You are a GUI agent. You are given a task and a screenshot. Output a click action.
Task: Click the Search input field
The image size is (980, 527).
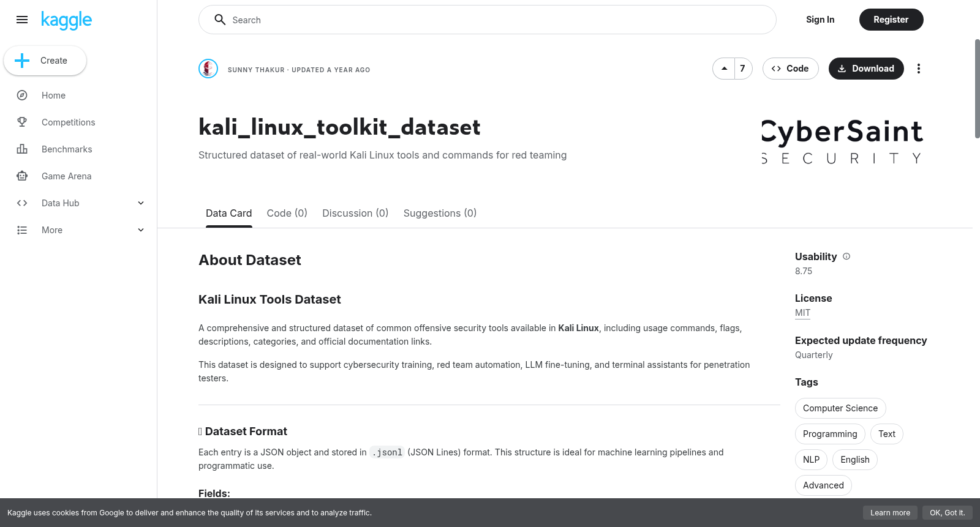(x=488, y=20)
